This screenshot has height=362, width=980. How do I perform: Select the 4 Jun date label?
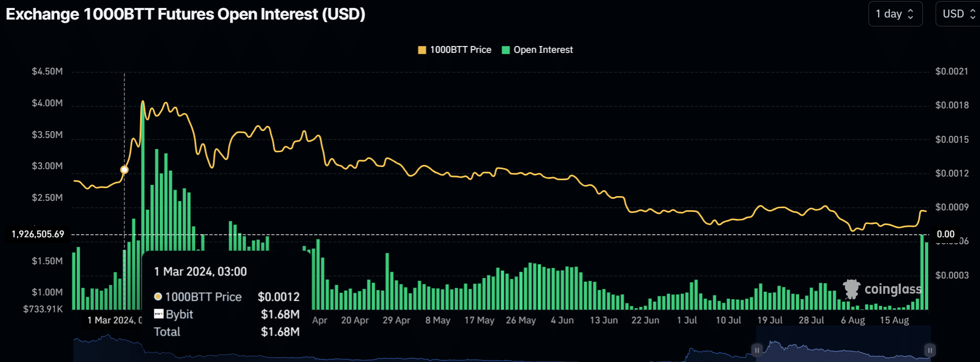[562, 320]
